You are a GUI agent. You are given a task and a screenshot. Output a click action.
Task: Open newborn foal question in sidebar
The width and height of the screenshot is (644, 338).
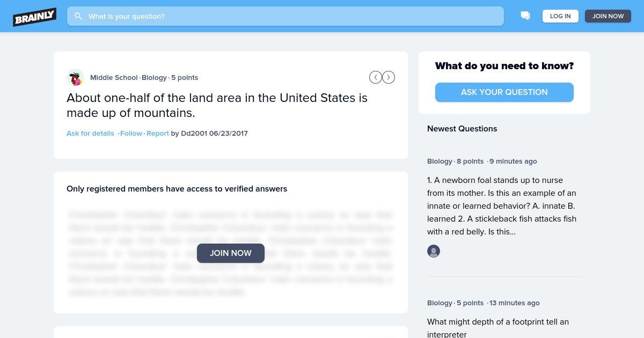tap(502, 206)
